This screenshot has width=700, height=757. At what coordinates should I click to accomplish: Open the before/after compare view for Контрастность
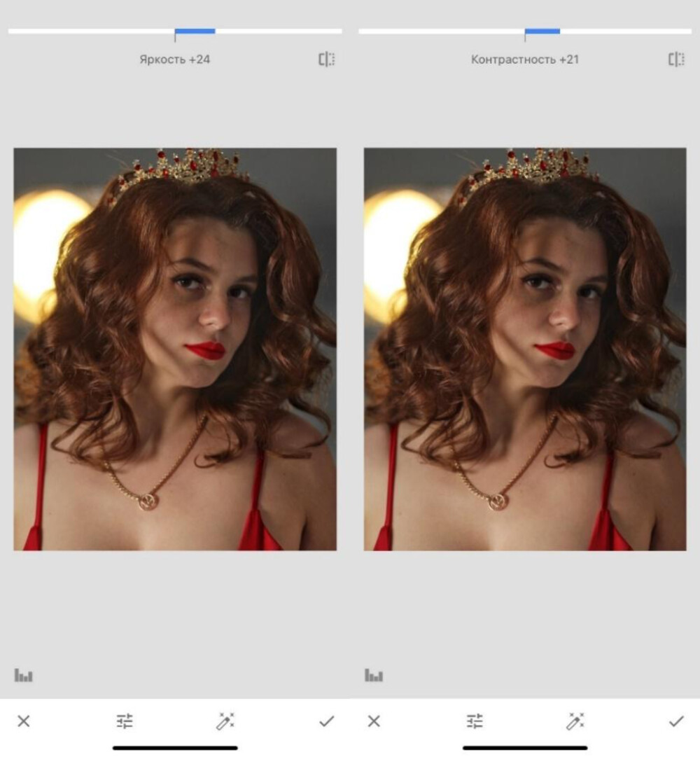[677, 60]
